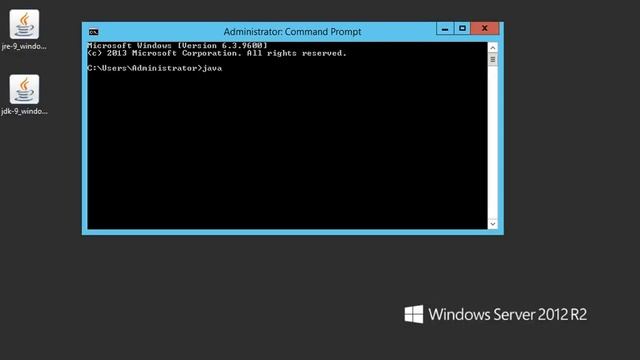The width and height of the screenshot is (640, 360).
Task: Select the jdk-9_windo... desktop icon
Action: coord(24,95)
